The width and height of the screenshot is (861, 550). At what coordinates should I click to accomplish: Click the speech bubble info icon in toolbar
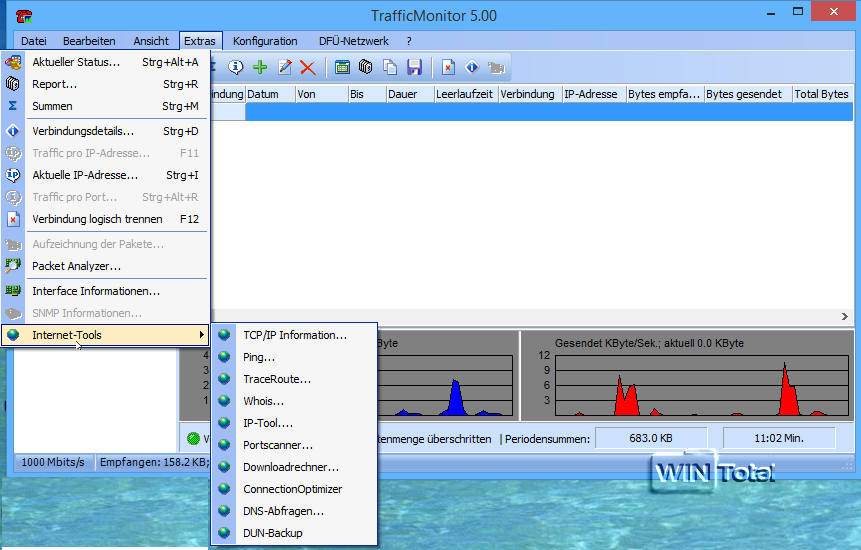(236, 67)
